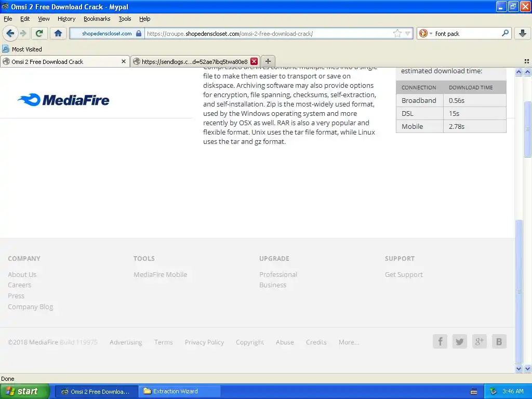Open the Press footer link
The height and width of the screenshot is (399, 532).
(x=16, y=296)
